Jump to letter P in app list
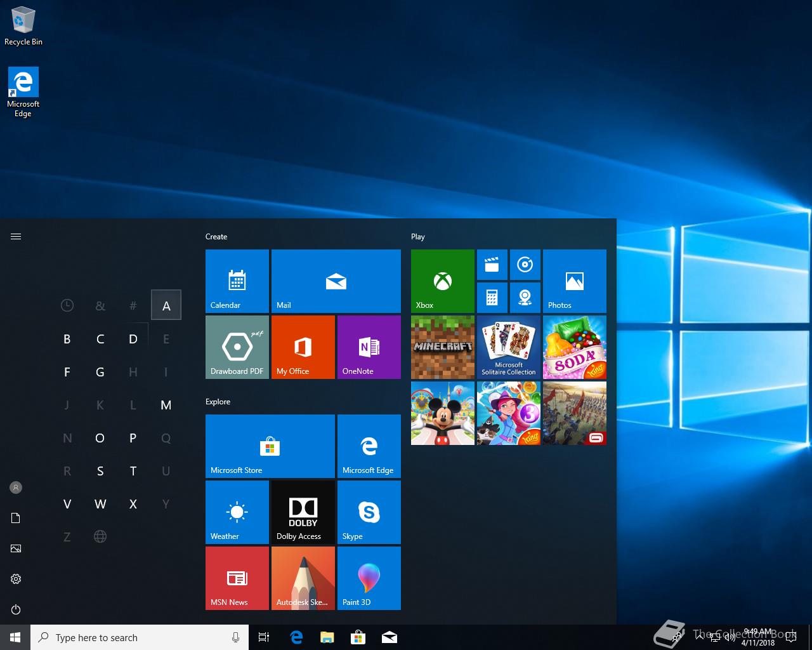The width and height of the screenshot is (812, 650). pyautogui.click(x=133, y=438)
